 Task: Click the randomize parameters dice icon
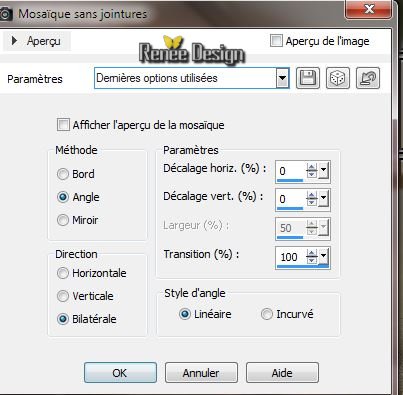point(338,78)
